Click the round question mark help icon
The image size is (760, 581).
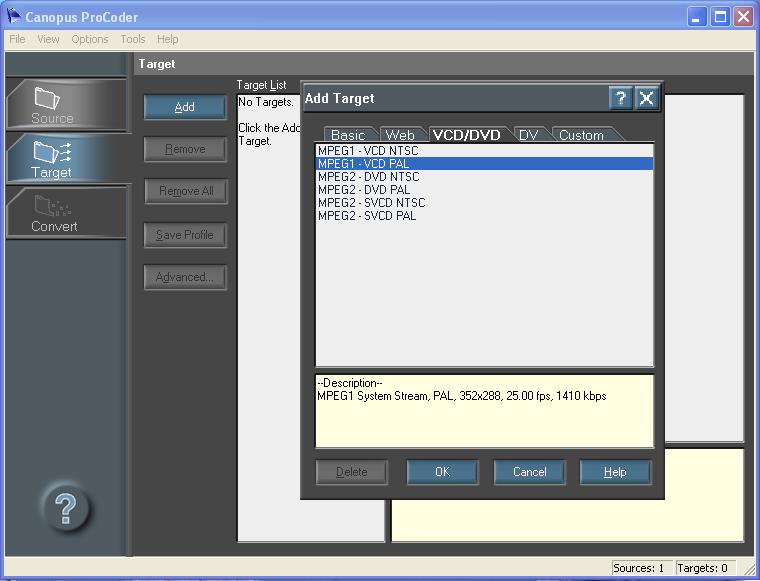click(65, 508)
